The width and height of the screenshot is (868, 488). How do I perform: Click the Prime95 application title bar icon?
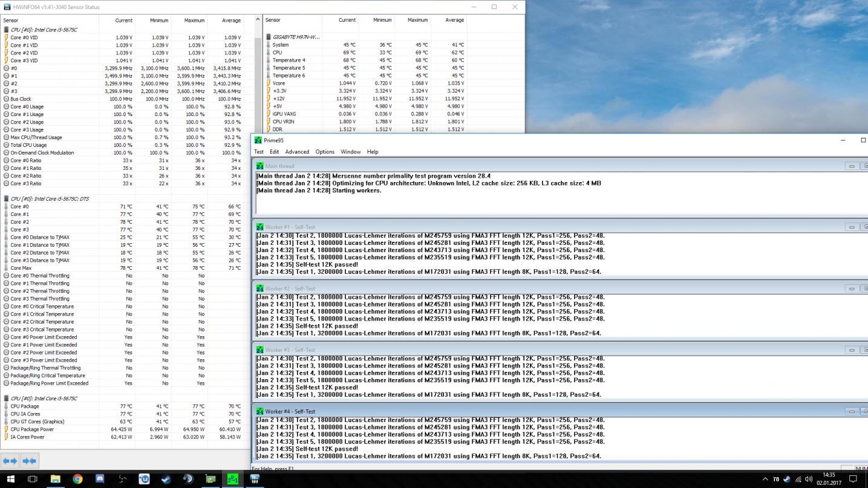(258, 140)
